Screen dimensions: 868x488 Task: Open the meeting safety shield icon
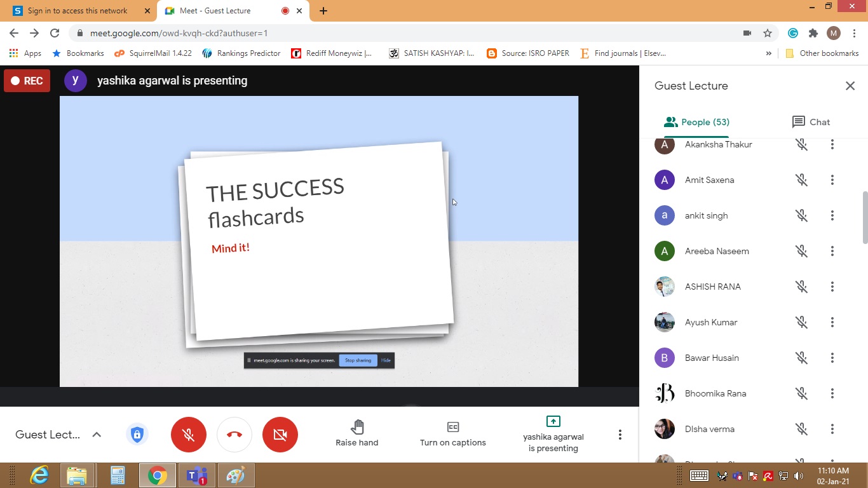coord(137,435)
